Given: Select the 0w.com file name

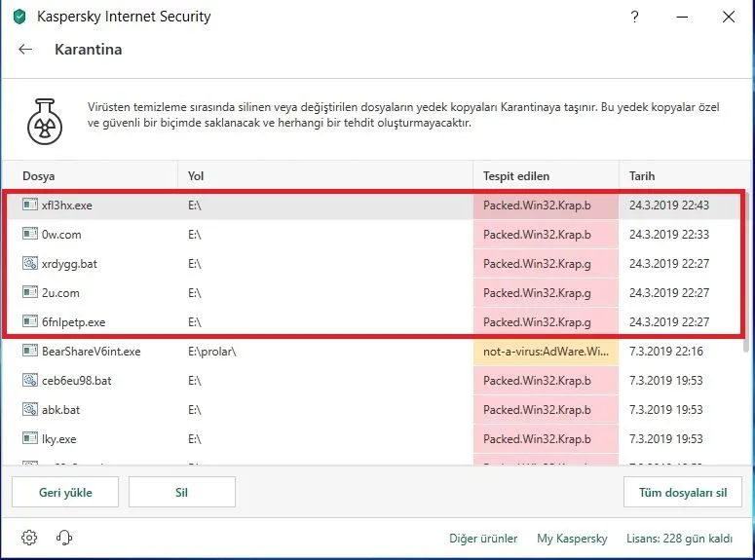Looking at the screenshot, I should (x=61, y=235).
